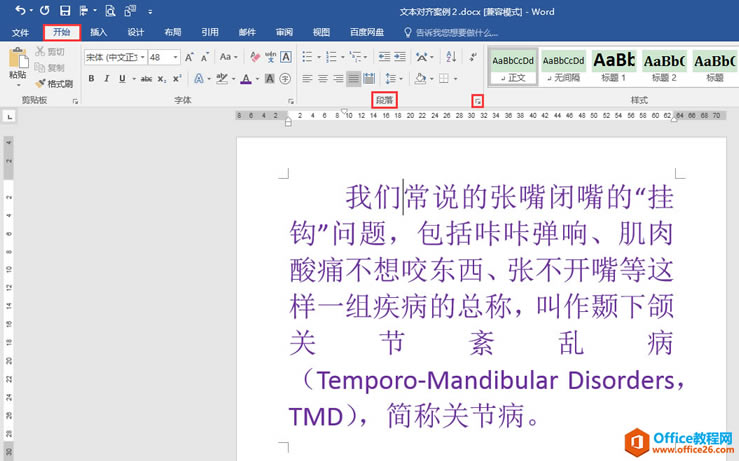
Task: Insert enclosed character with circled 字 icon
Action: pyautogui.click(x=285, y=79)
